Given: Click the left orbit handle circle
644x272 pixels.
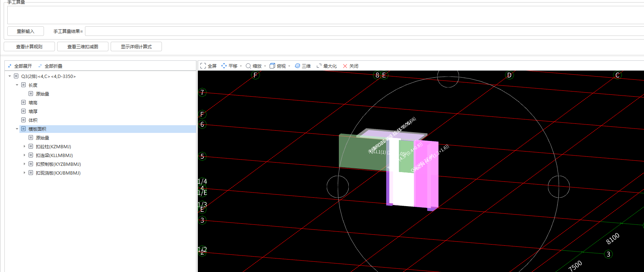Looking at the screenshot, I should [x=338, y=187].
